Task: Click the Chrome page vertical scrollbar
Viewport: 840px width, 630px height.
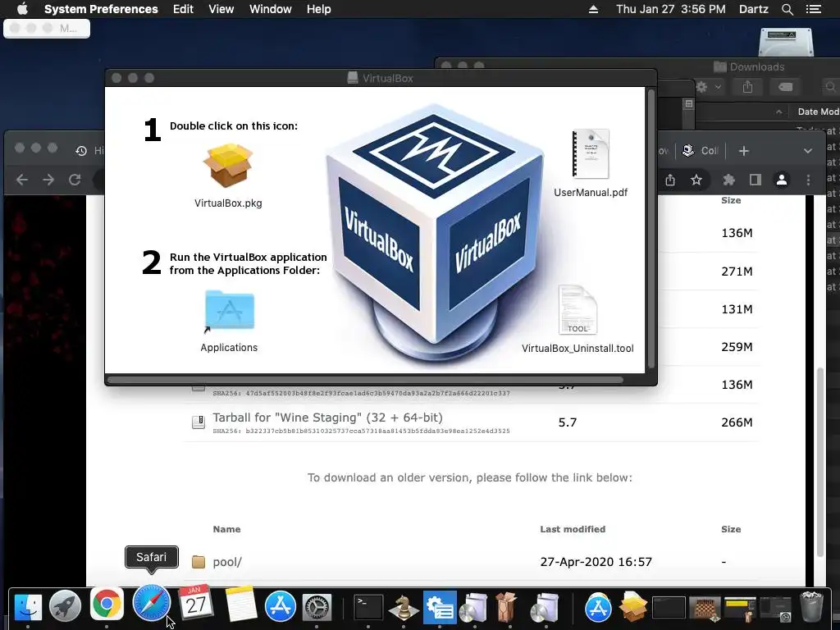Action: pos(819,461)
